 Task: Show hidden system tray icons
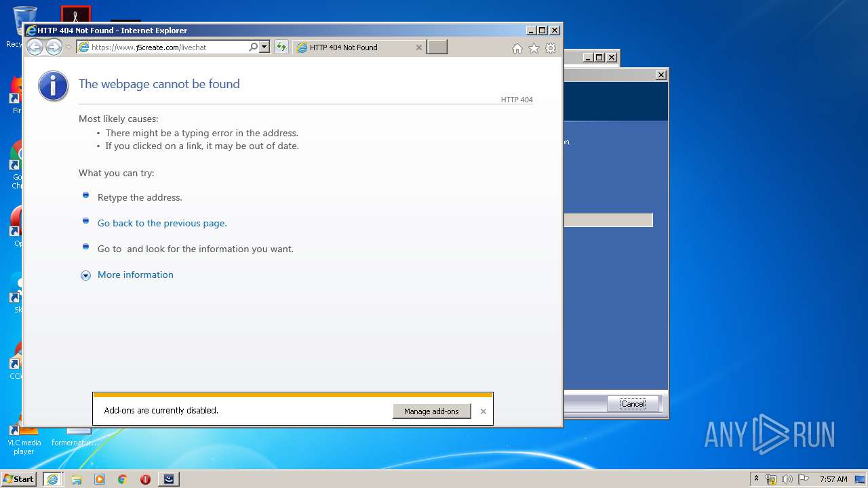[x=757, y=479]
